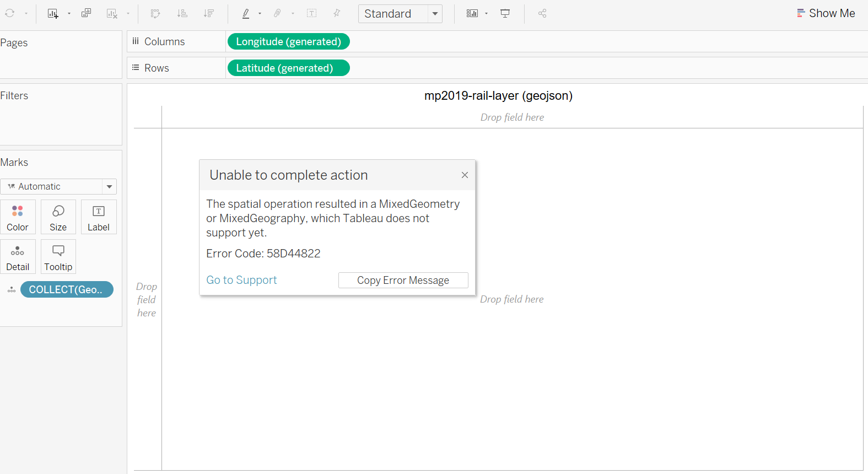Click the Go to Support link
The width and height of the screenshot is (868, 474).
tap(241, 280)
